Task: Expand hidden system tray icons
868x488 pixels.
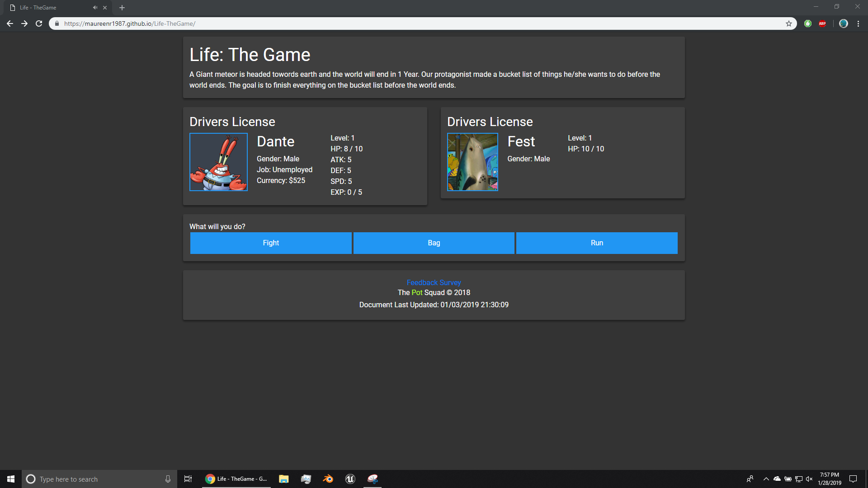Action: pos(766,479)
